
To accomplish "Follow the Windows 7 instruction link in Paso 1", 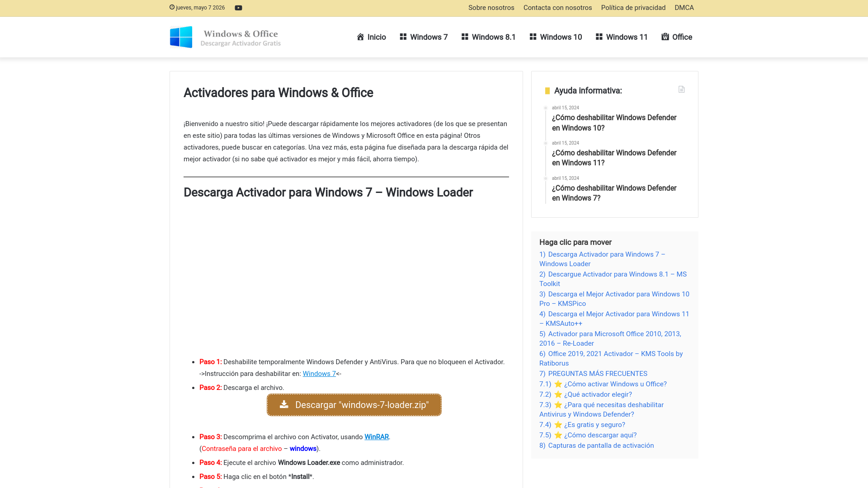I will 319,374.
